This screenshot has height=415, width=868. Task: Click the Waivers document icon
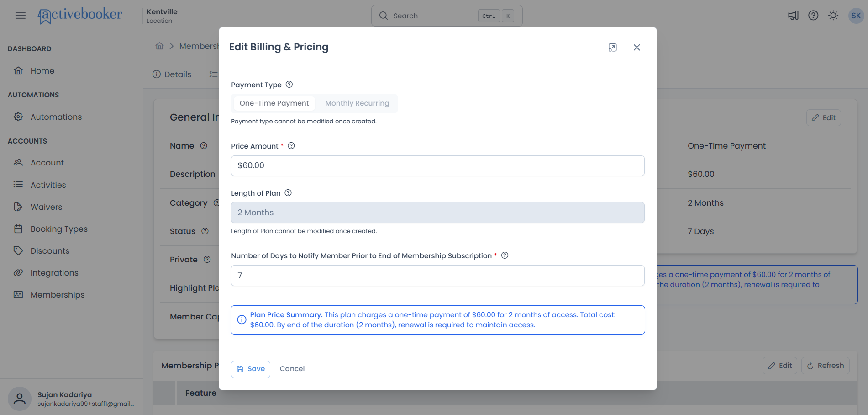coord(18,207)
